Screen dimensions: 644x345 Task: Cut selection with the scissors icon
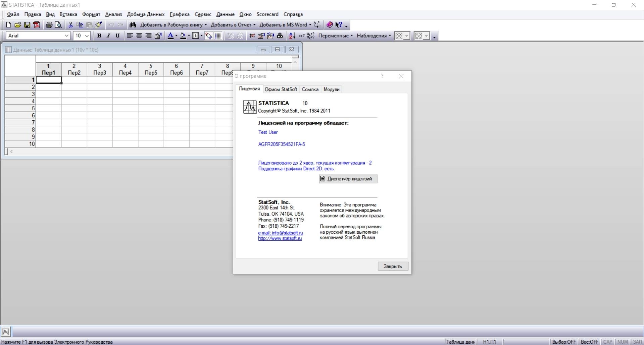click(70, 25)
